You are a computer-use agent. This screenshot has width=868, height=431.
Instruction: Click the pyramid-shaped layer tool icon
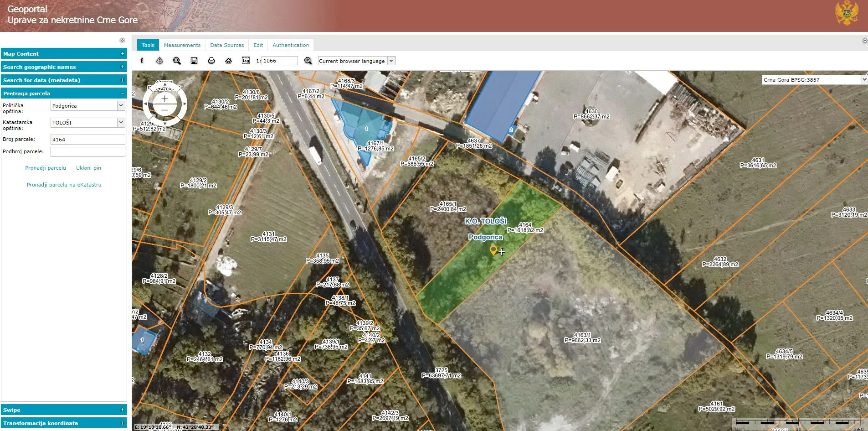(159, 61)
